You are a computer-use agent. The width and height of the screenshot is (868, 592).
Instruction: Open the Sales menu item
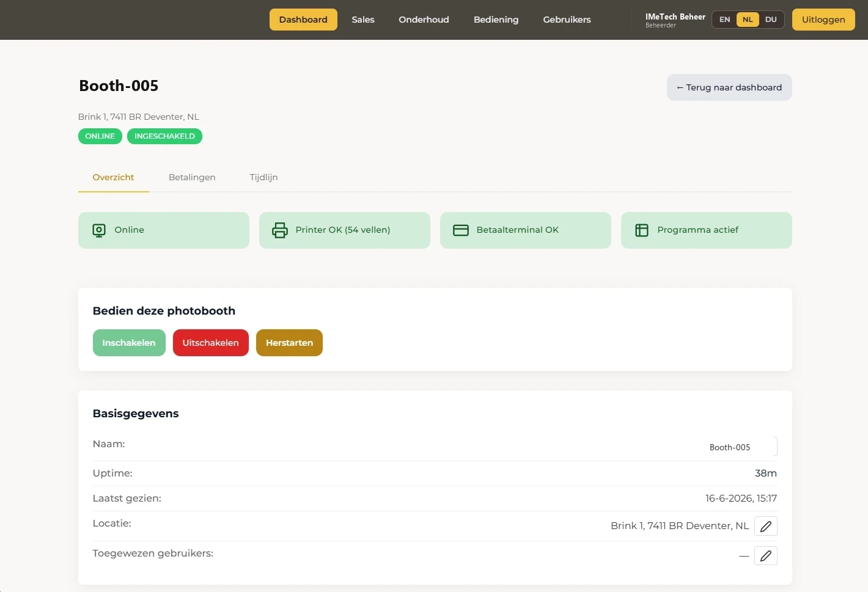coord(363,20)
